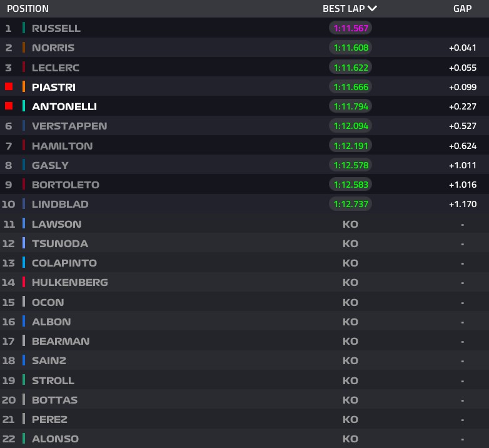Select the POSITION column header
The width and height of the screenshot is (489, 448).
point(28,8)
